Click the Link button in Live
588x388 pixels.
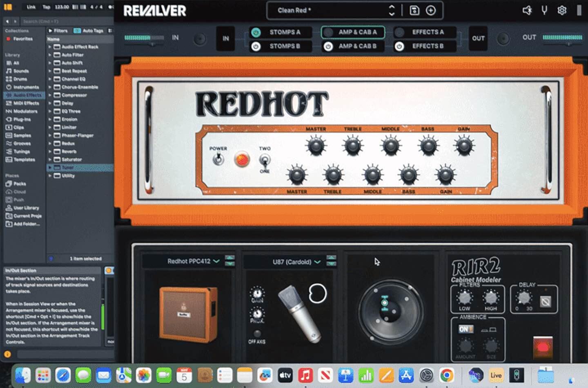coord(31,7)
